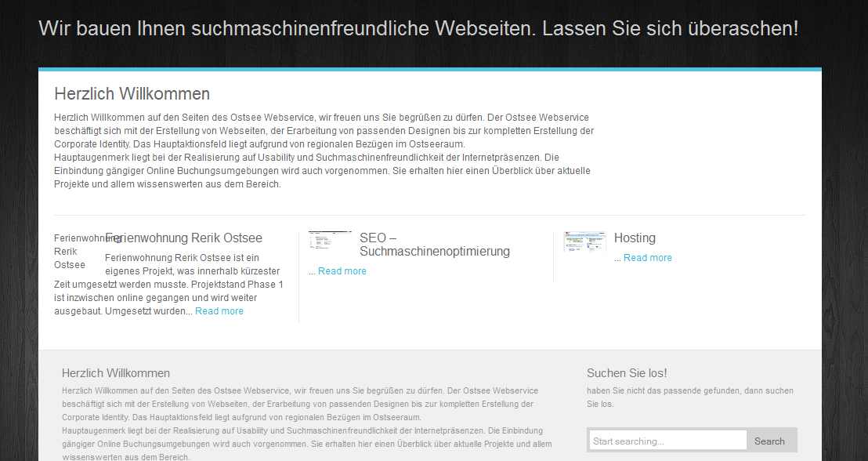Open the Hosting article thumbnail image
868x461 pixels.
point(584,241)
